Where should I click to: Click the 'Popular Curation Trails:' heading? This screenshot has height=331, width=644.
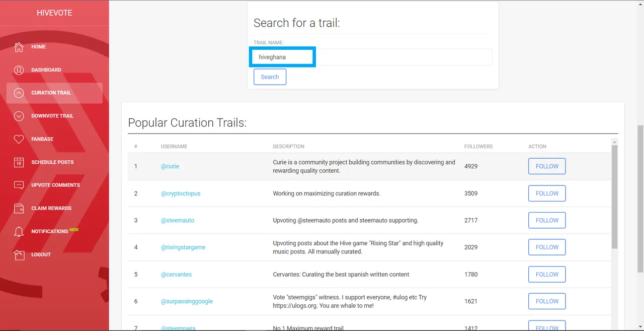click(x=187, y=122)
